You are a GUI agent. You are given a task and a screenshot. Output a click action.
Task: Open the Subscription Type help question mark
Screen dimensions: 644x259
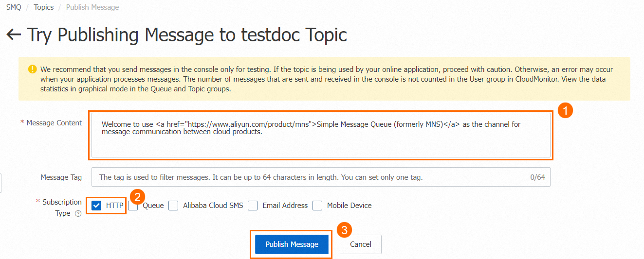78,213
